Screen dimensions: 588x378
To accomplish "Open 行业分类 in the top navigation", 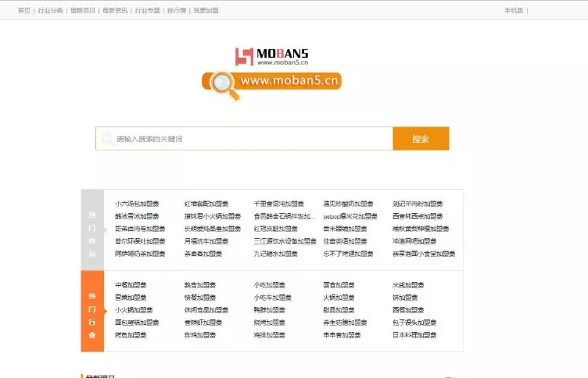I will pyautogui.click(x=51, y=10).
